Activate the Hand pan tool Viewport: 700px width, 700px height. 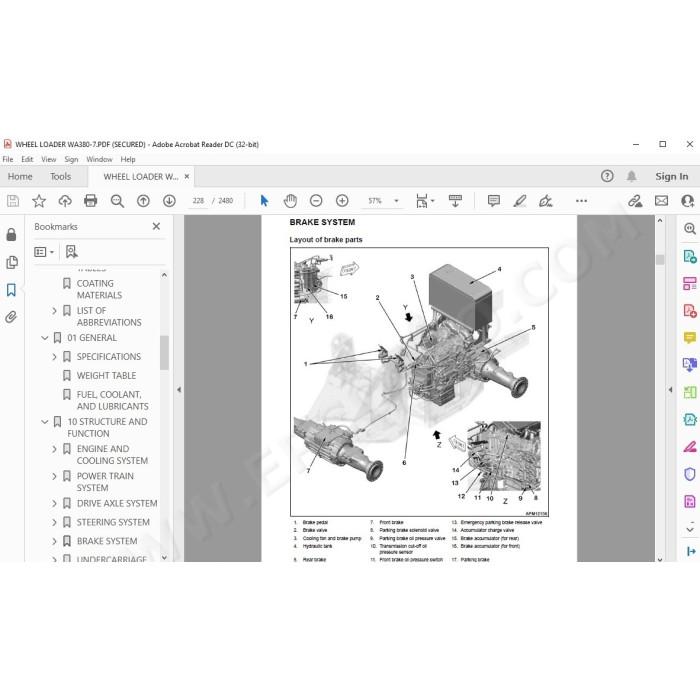[x=290, y=201]
